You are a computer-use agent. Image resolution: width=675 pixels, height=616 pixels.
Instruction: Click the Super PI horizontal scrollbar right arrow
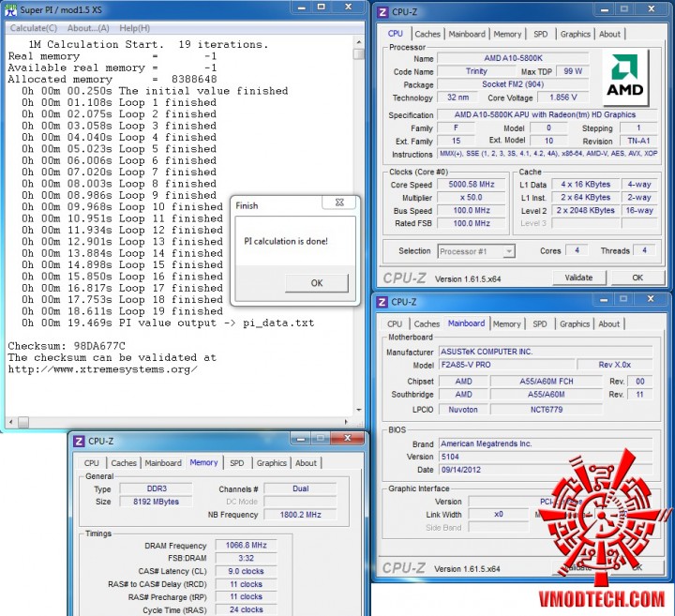(346, 422)
